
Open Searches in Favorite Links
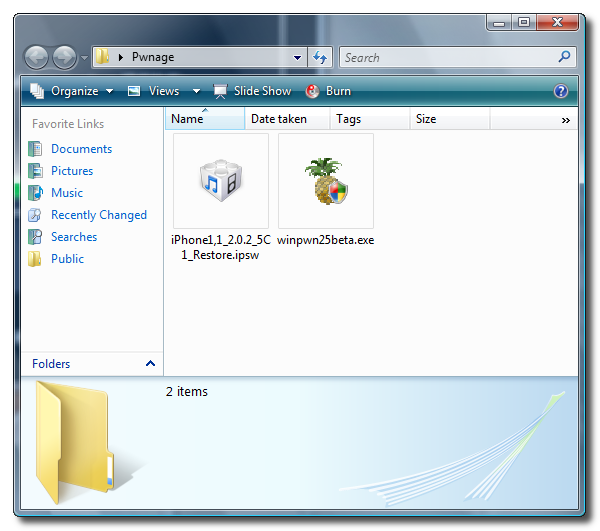coord(74,237)
